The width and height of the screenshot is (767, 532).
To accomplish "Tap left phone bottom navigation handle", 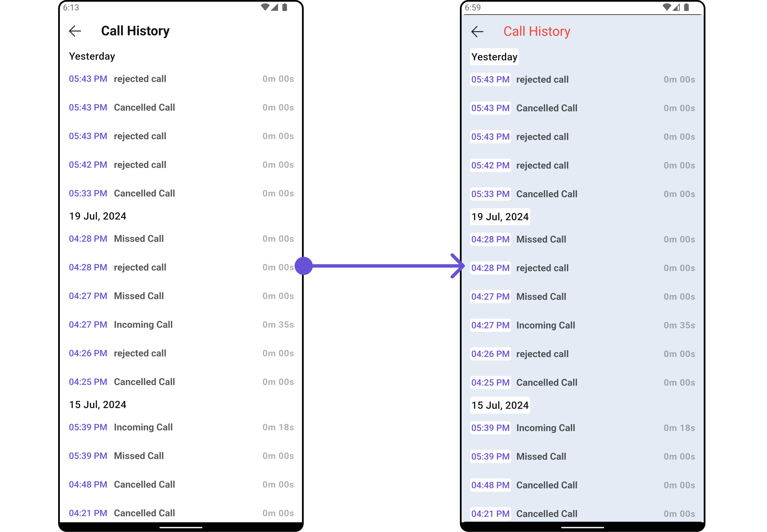I will pos(181,528).
